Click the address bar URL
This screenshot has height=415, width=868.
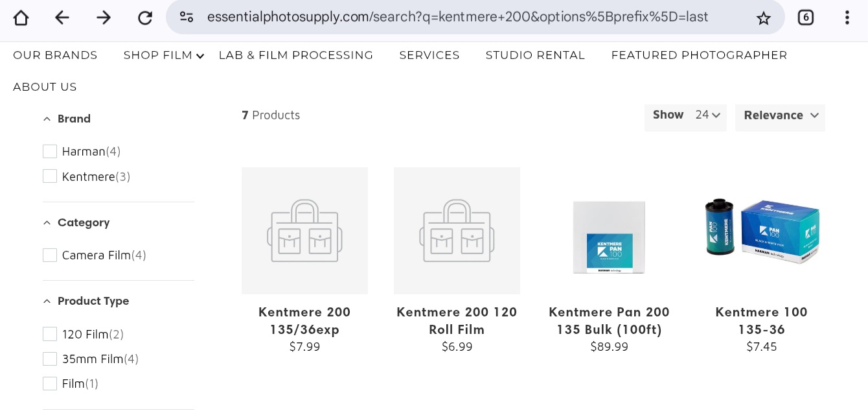pyautogui.click(x=457, y=17)
